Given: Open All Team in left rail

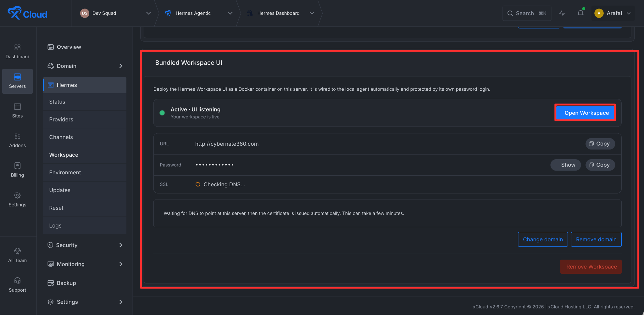Looking at the screenshot, I should point(17,256).
